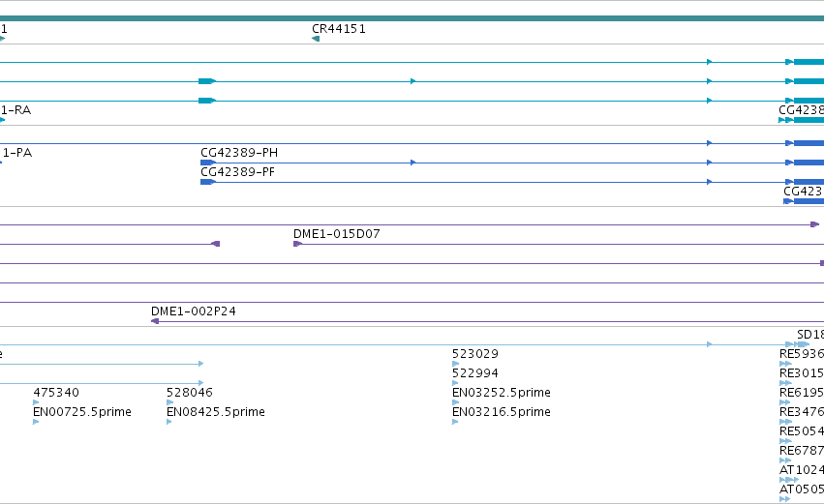This screenshot has height=504, width=824.
Task: Click the EN03216.5prime EST label
Action: click(x=502, y=412)
